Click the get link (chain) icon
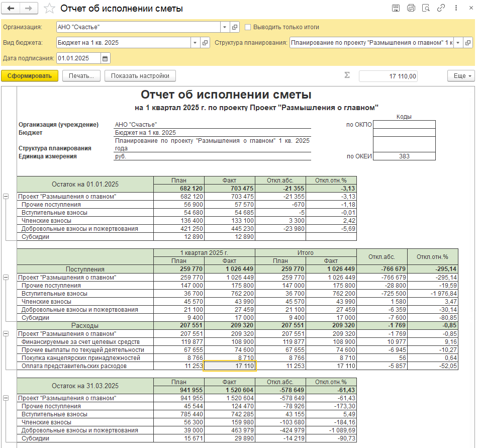477x448 pixels. click(441, 8)
